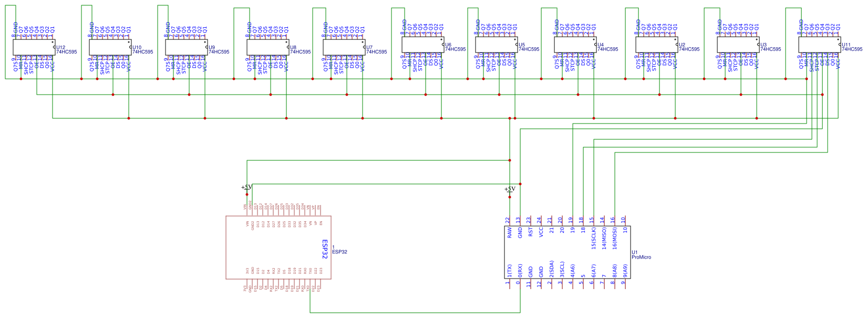Viewport: 868px width, 318px height.
Task: Click the U5 74HC595 chip body
Action: point(497,45)
